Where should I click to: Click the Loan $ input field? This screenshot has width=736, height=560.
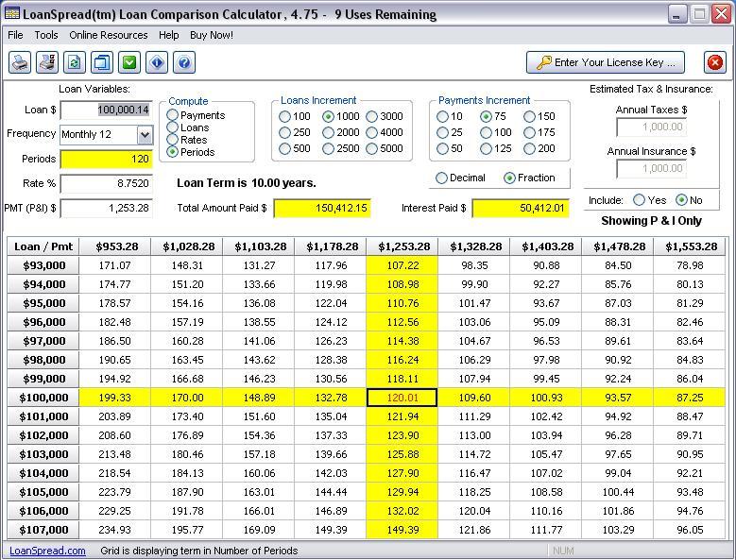tap(107, 110)
